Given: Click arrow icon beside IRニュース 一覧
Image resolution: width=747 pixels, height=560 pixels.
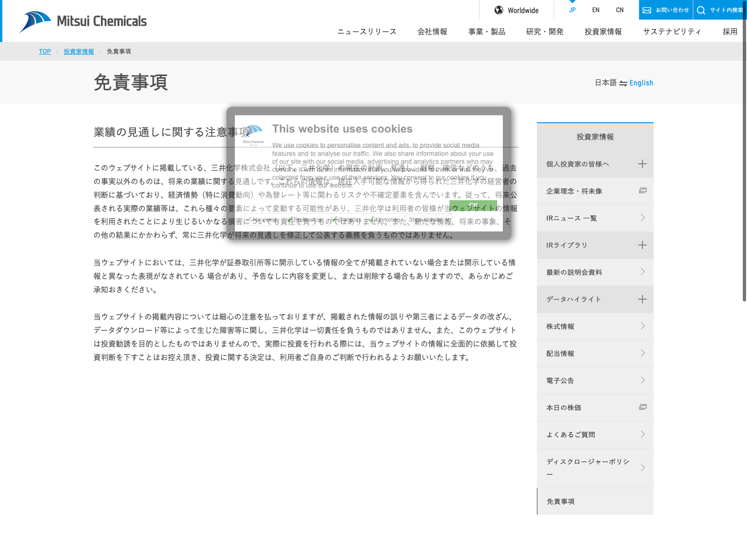Looking at the screenshot, I should click(642, 217).
